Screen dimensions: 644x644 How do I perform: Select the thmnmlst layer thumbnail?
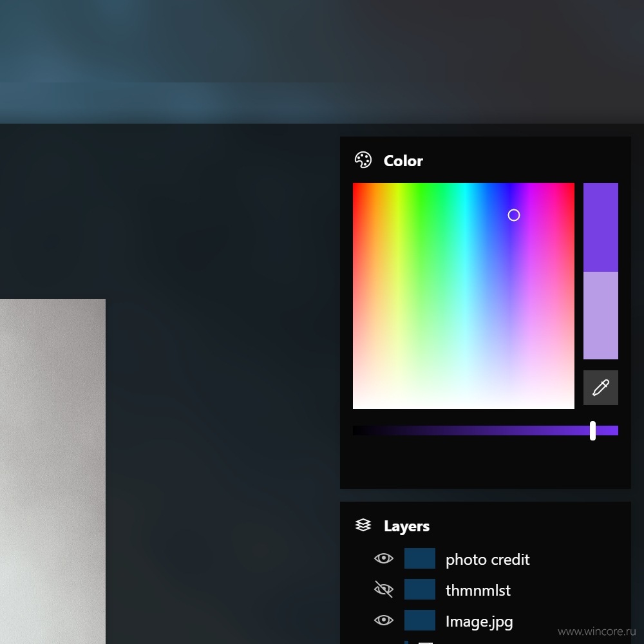420,589
